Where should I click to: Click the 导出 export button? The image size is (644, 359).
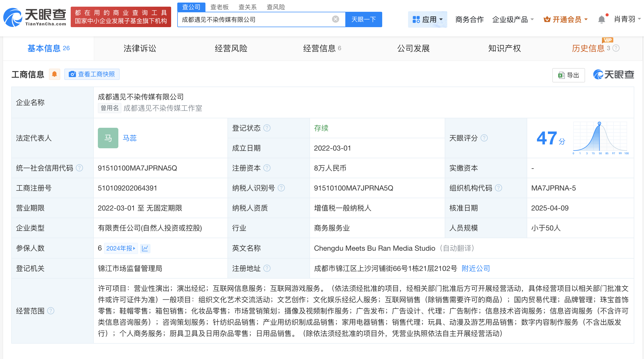point(568,75)
